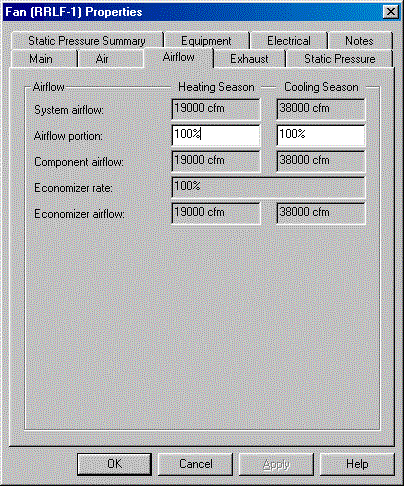Close the Fan Properties dialog window

(x=390, y=12)
